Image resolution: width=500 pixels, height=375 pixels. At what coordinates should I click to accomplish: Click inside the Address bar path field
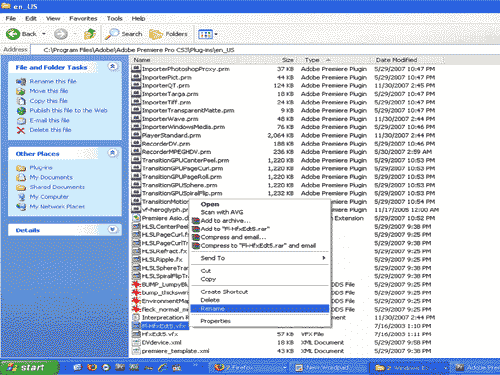265,50
